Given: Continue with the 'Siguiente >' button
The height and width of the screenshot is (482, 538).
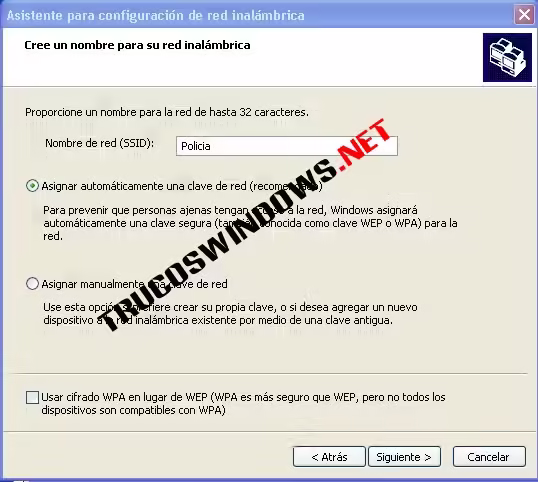Looking at the screenshot, I should pos(404,457).
